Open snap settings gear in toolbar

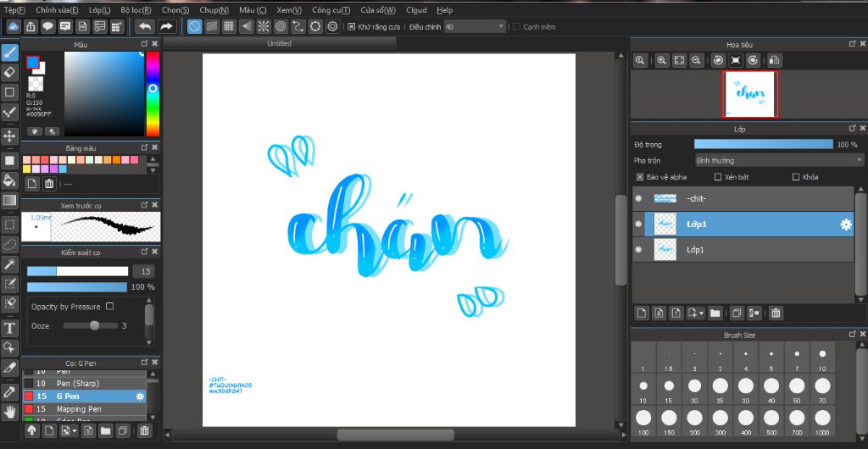click(x=332, y=26)
